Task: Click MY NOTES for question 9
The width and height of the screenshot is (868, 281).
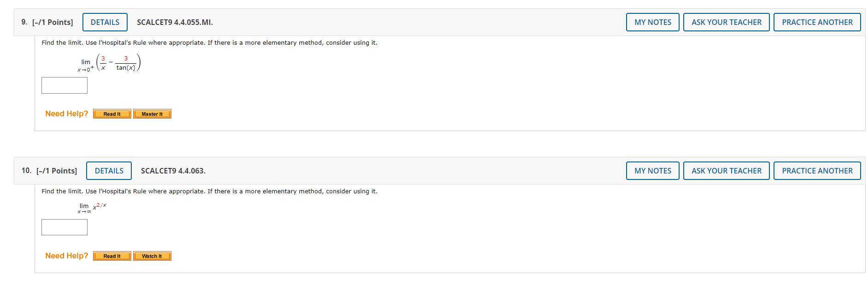Action: pos(652,22)
